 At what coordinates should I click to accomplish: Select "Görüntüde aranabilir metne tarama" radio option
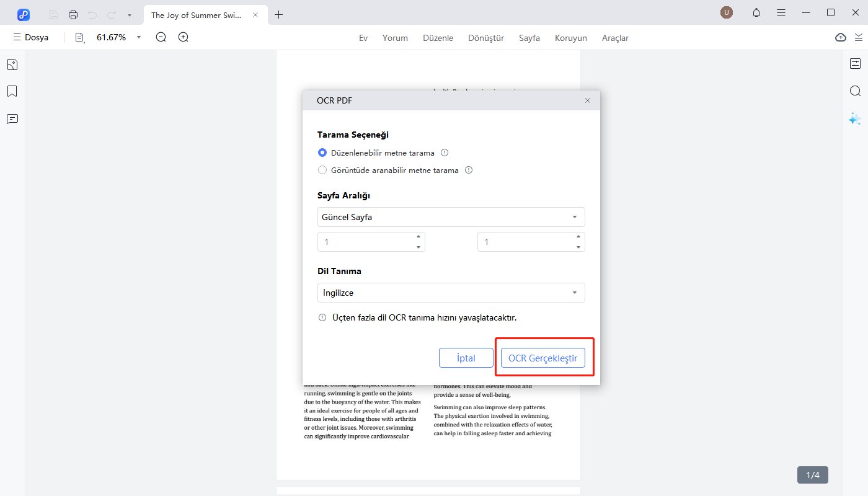click(322, 170)
